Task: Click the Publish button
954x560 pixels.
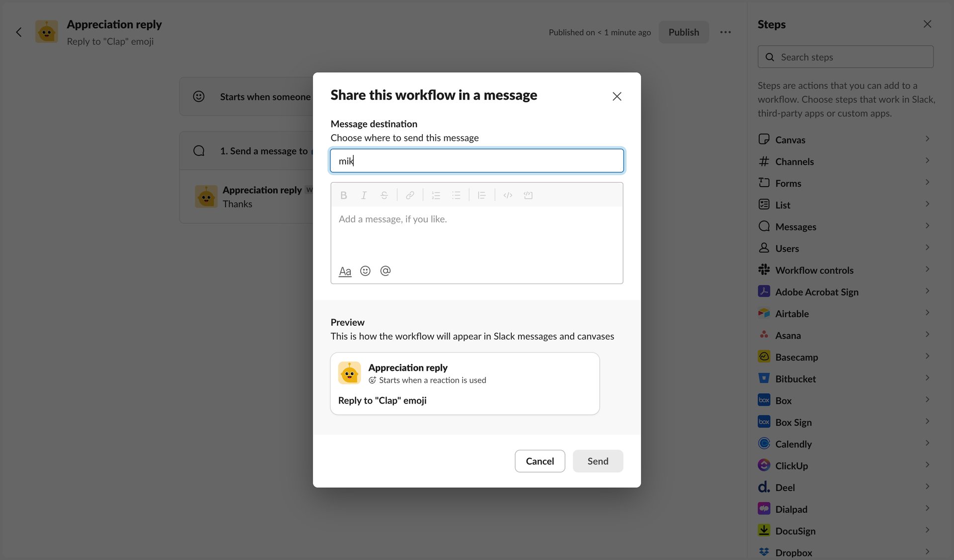Action: pos(683,32)
